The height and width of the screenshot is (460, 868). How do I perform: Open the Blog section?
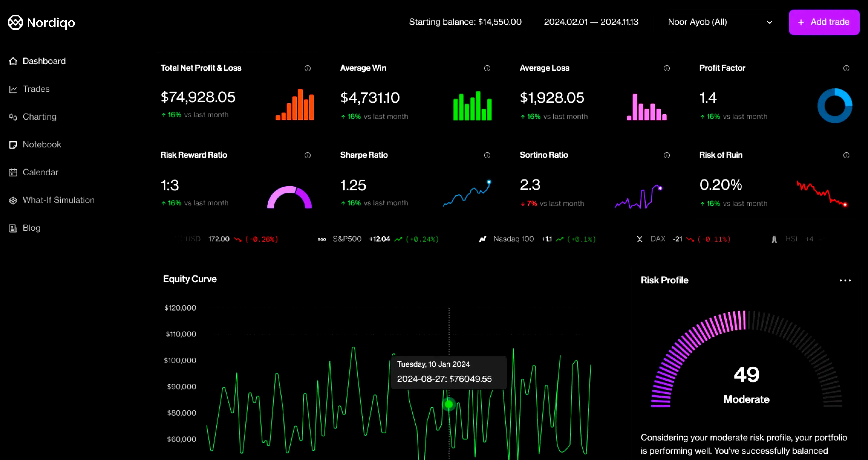tap(31, 228)
